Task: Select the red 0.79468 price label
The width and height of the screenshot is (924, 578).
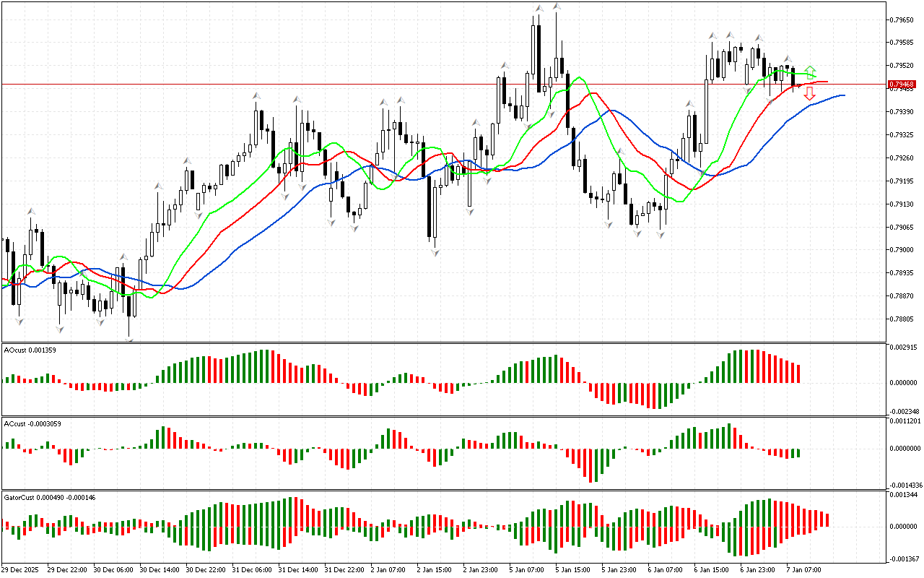Action: [901, 85]
